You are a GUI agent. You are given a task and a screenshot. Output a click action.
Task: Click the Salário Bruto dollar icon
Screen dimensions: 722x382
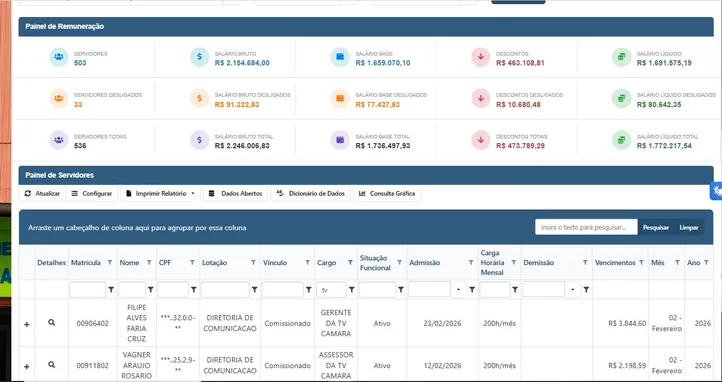tap(199, 57)
